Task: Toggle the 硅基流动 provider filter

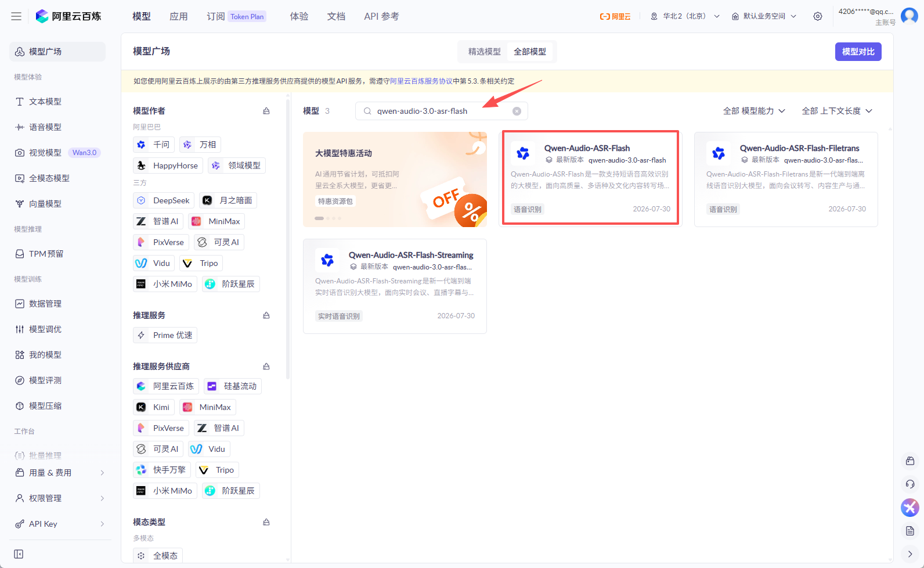Action: (233, 386)
